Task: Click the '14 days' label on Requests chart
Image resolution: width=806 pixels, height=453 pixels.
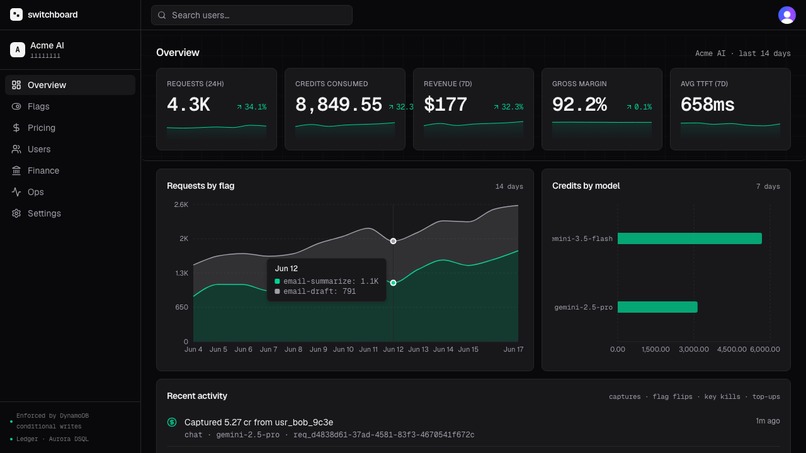Action: [509, 187]
